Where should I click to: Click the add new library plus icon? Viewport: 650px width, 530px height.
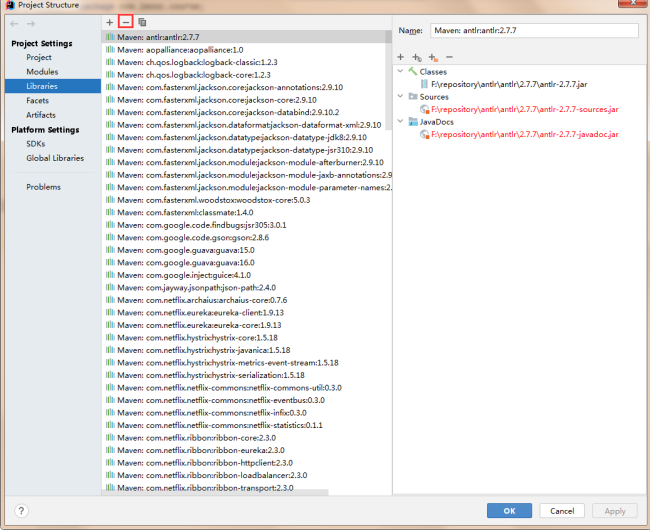coord(109,22)
